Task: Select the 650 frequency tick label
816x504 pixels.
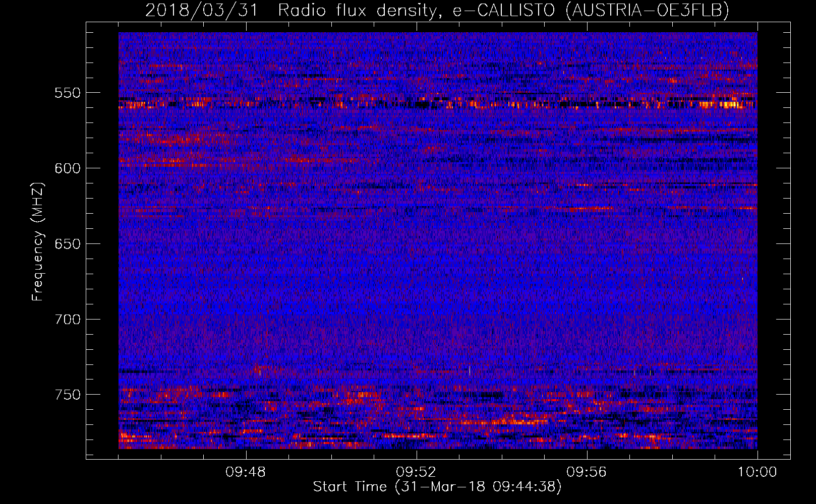Action: click(x=68, y=244)
